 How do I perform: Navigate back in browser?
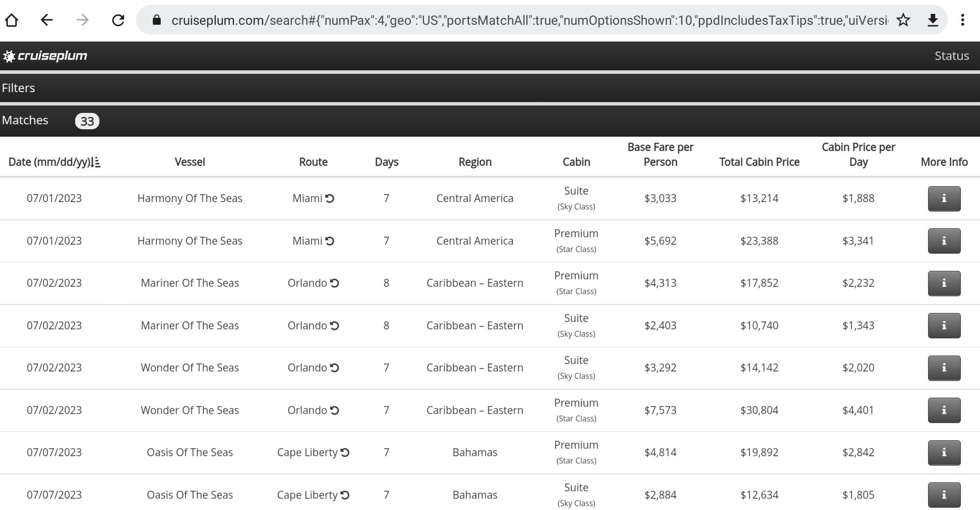click(47, 20)
